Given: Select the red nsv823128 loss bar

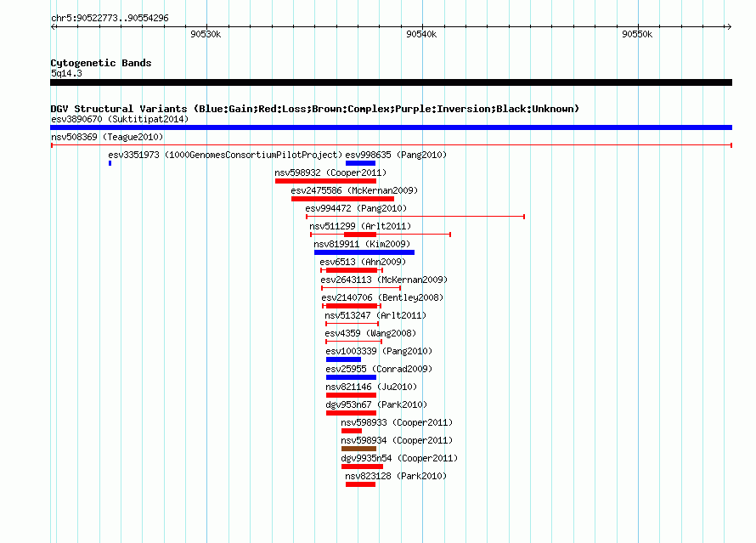Looking at the screenshot, I should [x=360, y=484].
